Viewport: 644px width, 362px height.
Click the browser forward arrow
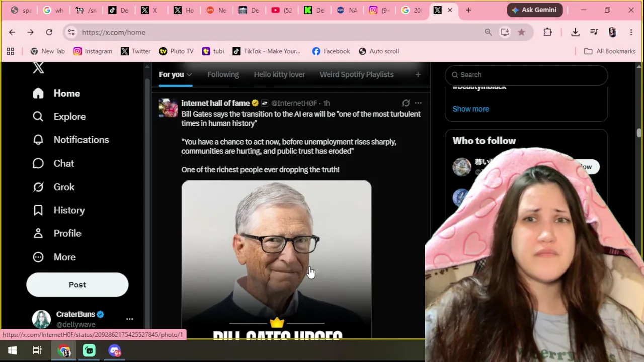30,32
